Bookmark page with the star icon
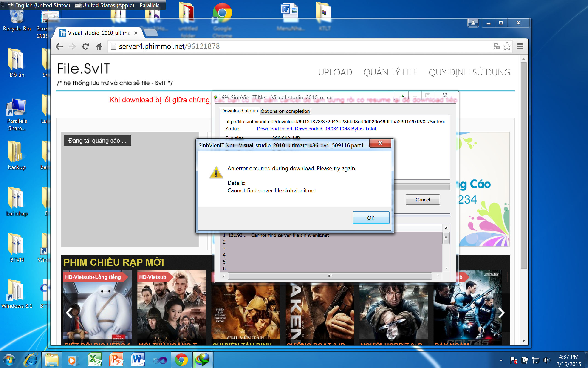 click(x=507, y=46)
